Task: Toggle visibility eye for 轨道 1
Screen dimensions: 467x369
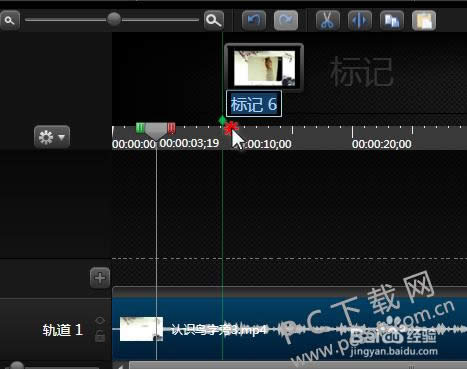Action: pyautogui.click(x=100, y=321)
